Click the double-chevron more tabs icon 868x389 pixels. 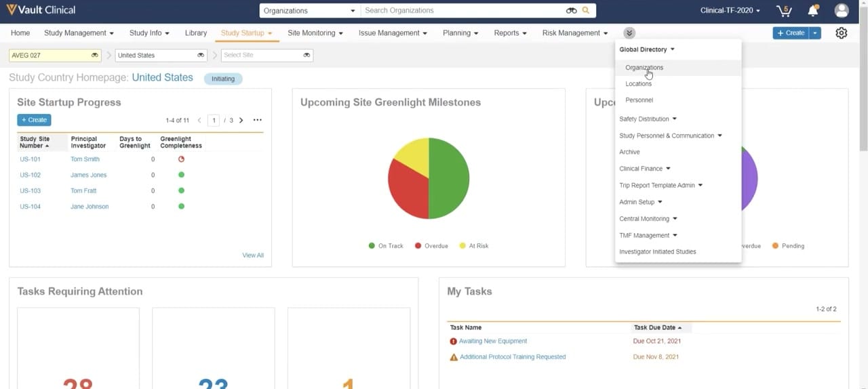[x=629, y=33]
